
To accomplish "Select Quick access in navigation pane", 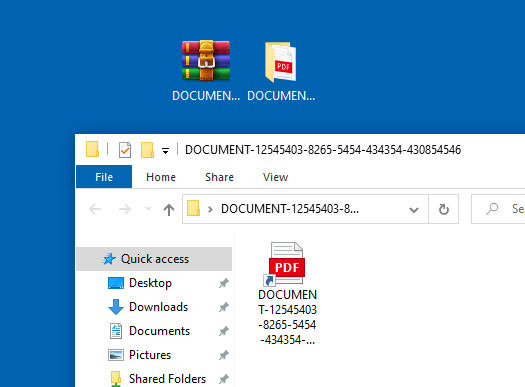I will (154, 259).
